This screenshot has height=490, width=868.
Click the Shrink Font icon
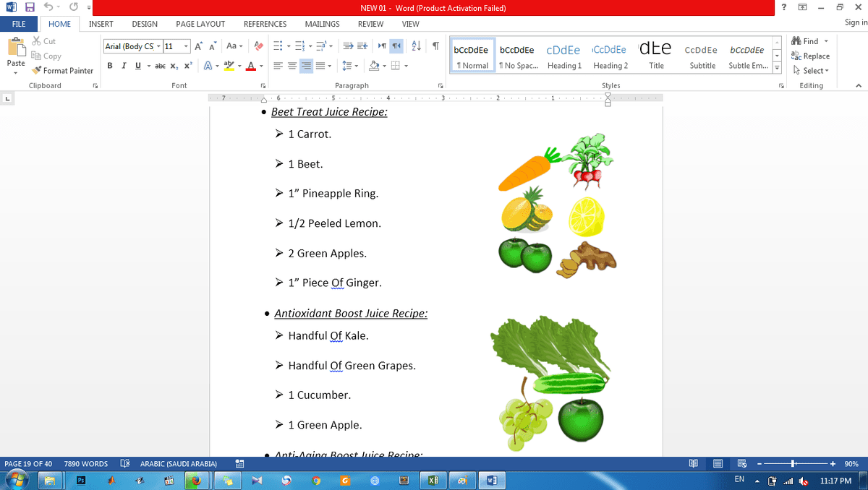pos(213,46)
